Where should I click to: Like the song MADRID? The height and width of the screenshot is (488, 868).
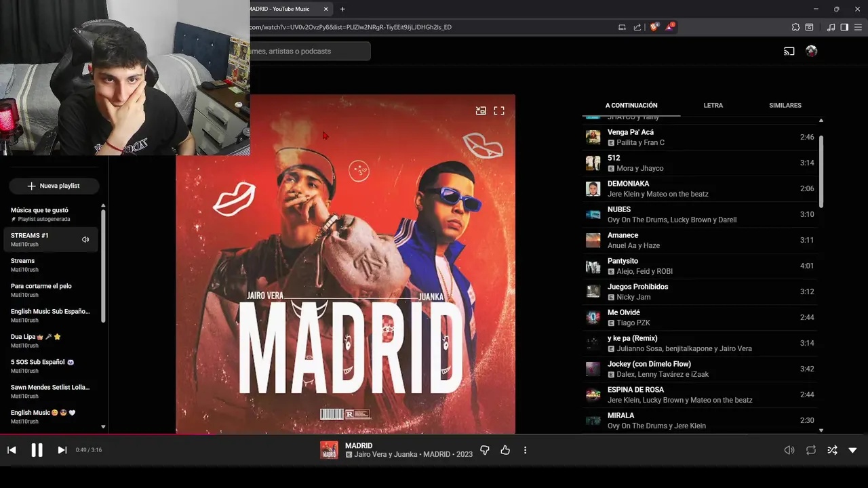click(x=505, y=450)
